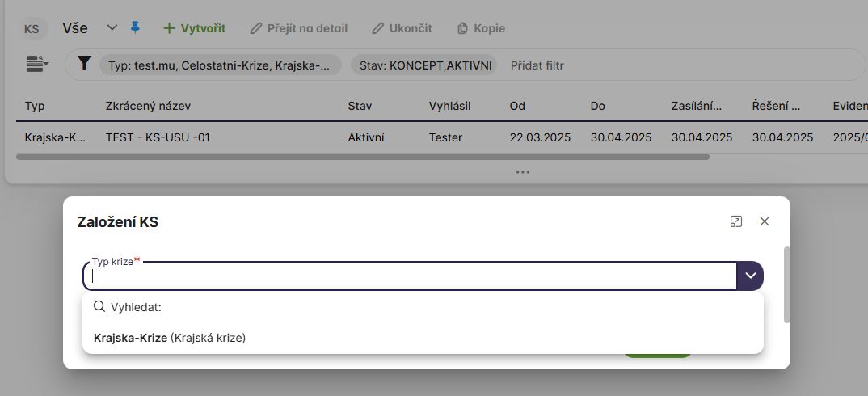Expand the Vše view dropdown chevron

point(112,27)
